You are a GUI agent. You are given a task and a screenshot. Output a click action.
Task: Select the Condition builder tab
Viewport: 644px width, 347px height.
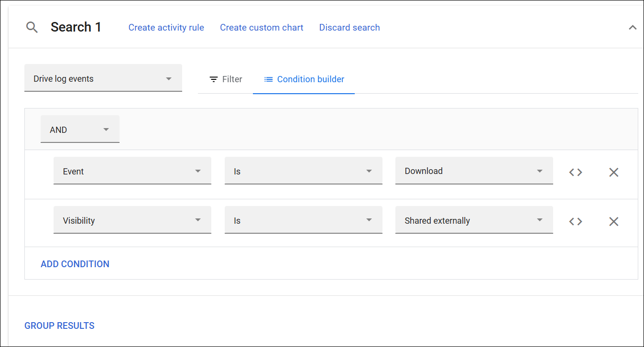point(304,79)
